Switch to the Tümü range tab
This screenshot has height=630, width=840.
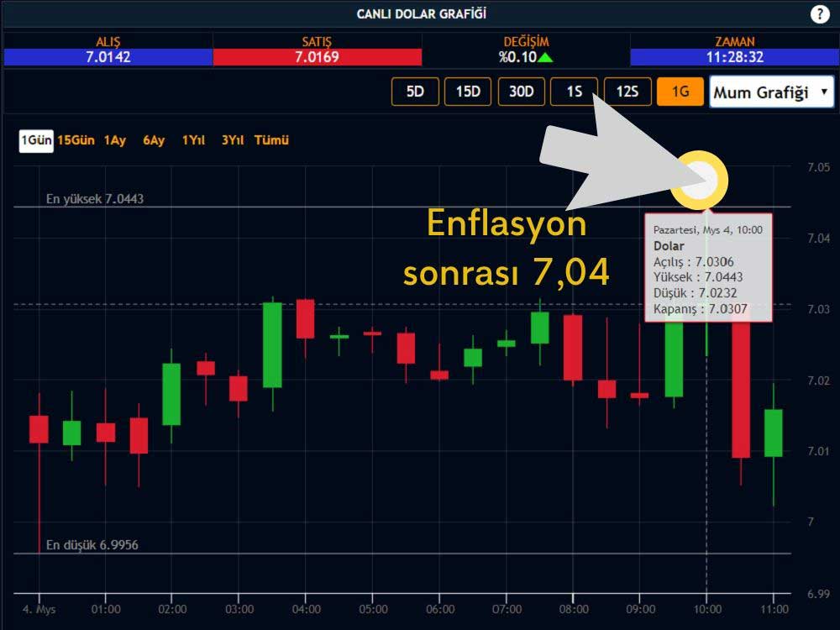coord(271,140)
